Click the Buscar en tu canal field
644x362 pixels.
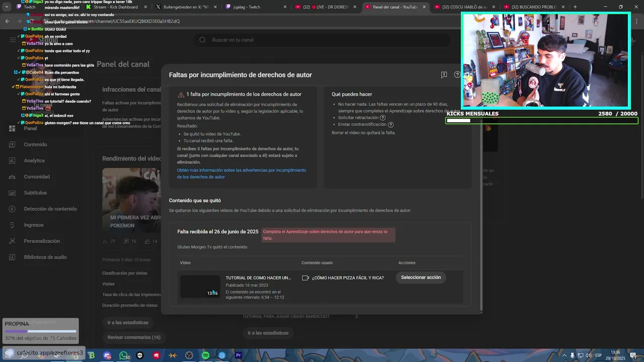pyautogui.click(x=322, y=40)
